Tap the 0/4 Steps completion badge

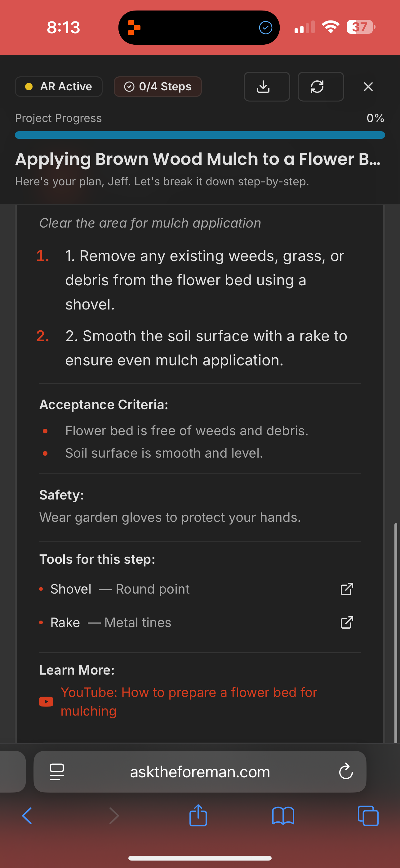[158, 87]
